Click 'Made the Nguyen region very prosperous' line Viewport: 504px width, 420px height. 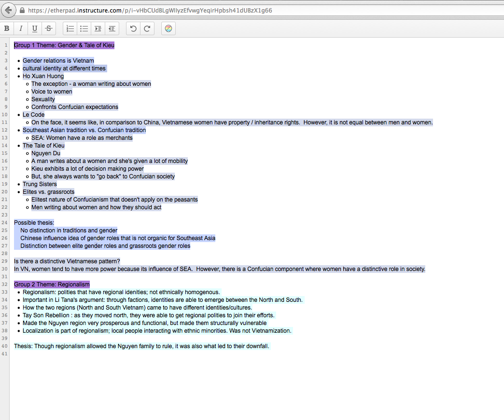coord(145,323)
